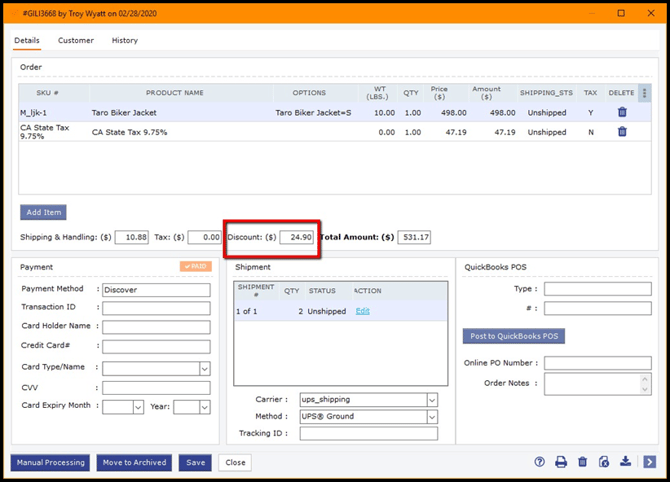This screenshot has width=670, height=482.
Task: Click the Edit link for shipment 1
Action: (x=362, y=311)
